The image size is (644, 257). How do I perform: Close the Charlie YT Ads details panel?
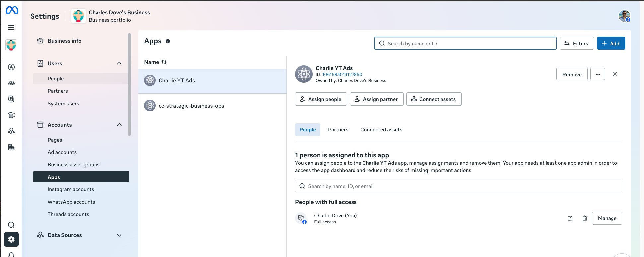point(615,74)
